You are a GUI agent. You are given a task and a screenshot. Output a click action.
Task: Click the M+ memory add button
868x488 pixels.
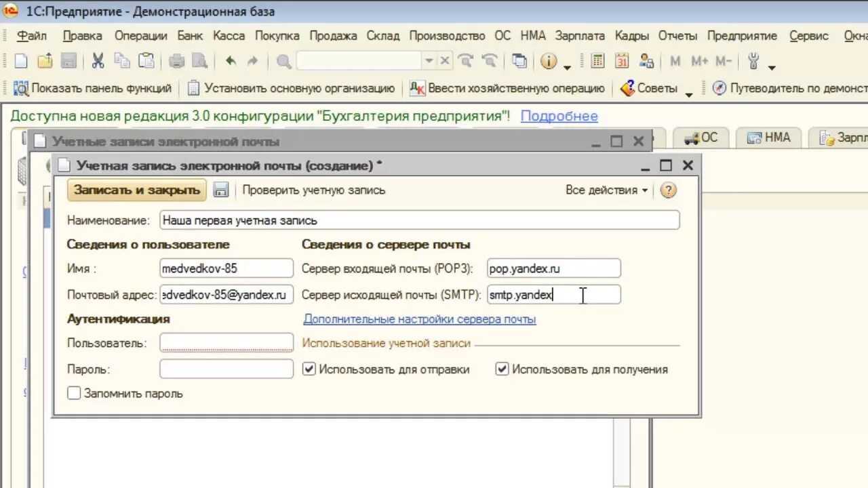click(x=700, y=62)
